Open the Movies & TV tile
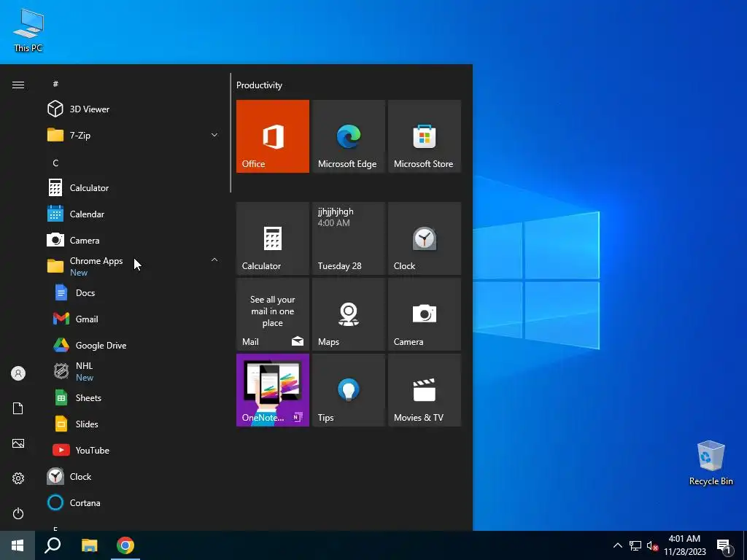 pos(425,390)
